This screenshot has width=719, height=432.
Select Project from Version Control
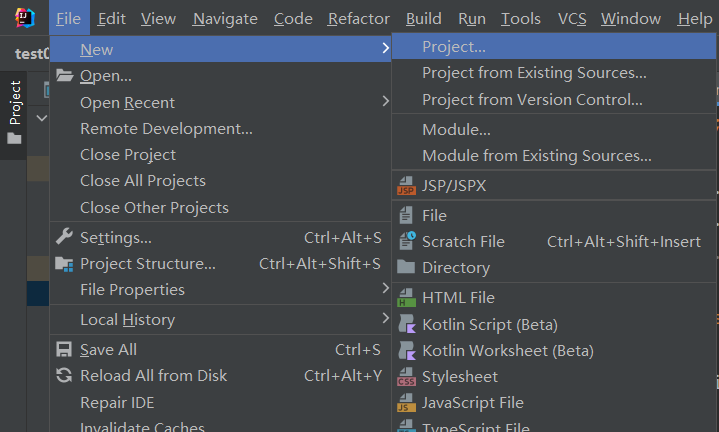point(532,100)
